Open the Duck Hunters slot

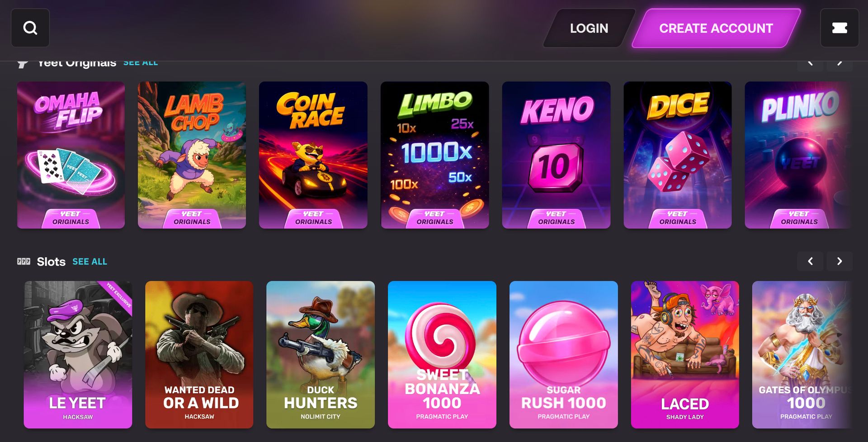(321, 355)
